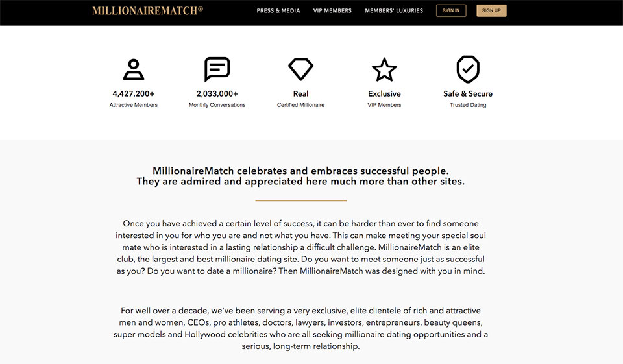623x364 pixels.
Task: Click the Exclusive VIP Members star icon
Action: tap(384, 69)
